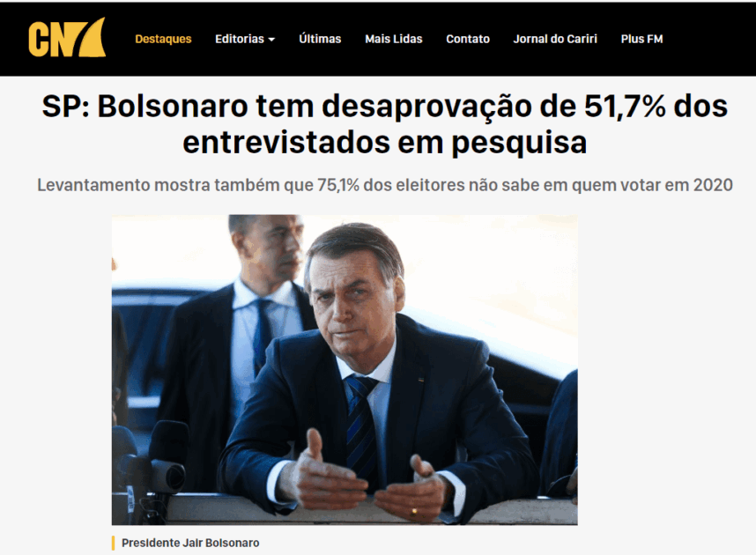Click the CN site logo
The height and width of the screenshot is (555, 756).
tap(67, 38)
